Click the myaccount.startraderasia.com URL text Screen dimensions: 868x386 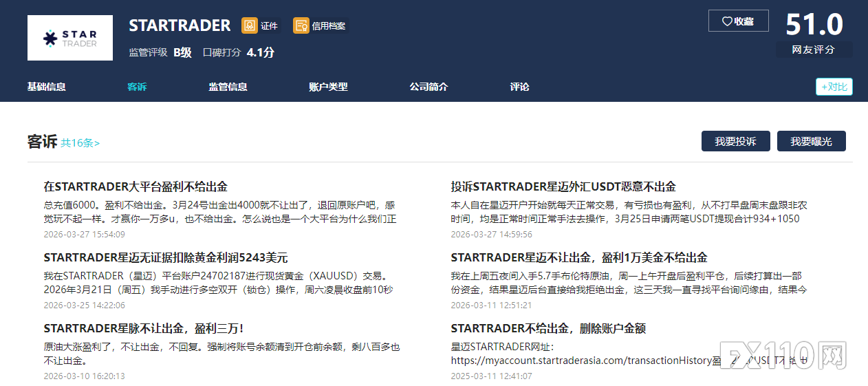point(581,360)
